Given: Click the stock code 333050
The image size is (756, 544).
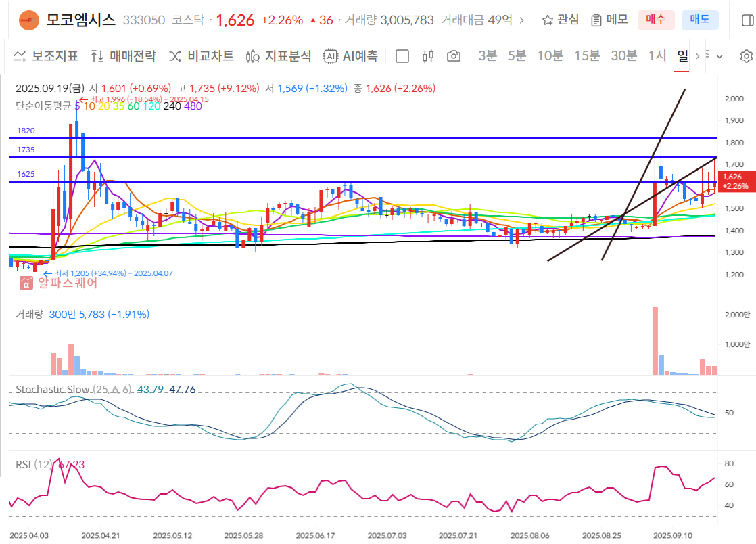Looking at the screenshot, I should click(x=143, y=20).
